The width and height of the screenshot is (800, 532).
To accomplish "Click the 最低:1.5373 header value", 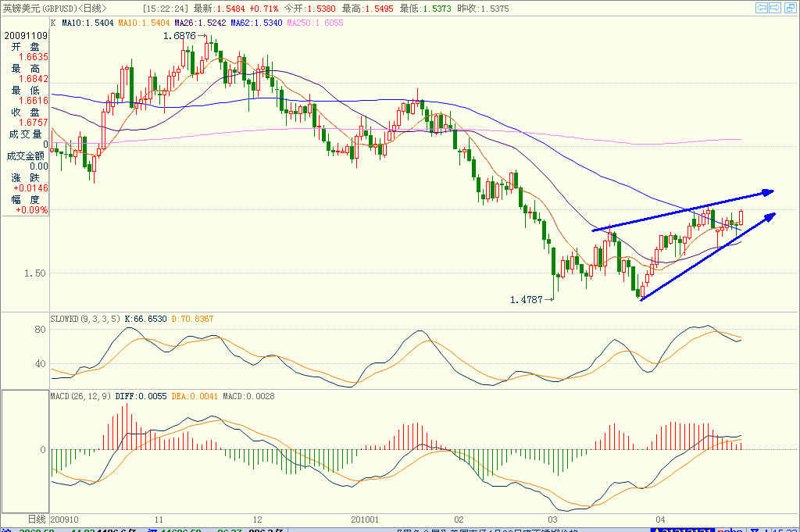I will (x=426, y=8).
